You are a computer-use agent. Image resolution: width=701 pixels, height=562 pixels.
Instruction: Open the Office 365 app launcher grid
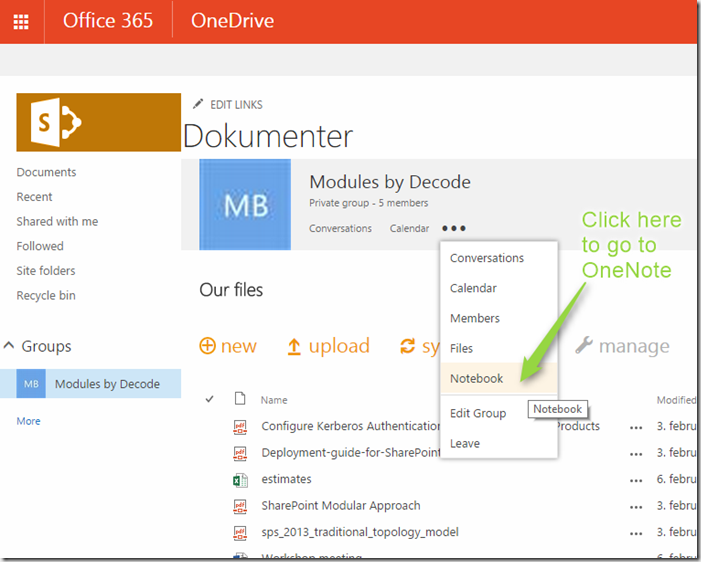21,21
